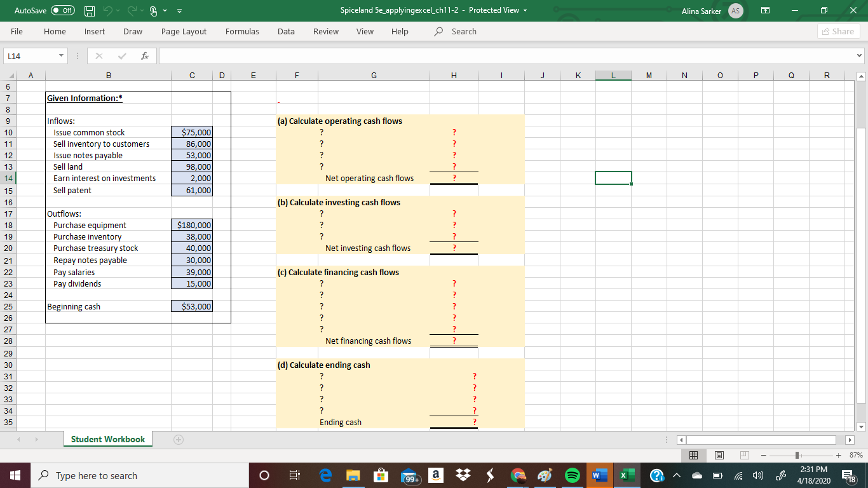Switch to the Formulas ribbon tab

pyautogui.click(x=242, y=31)
